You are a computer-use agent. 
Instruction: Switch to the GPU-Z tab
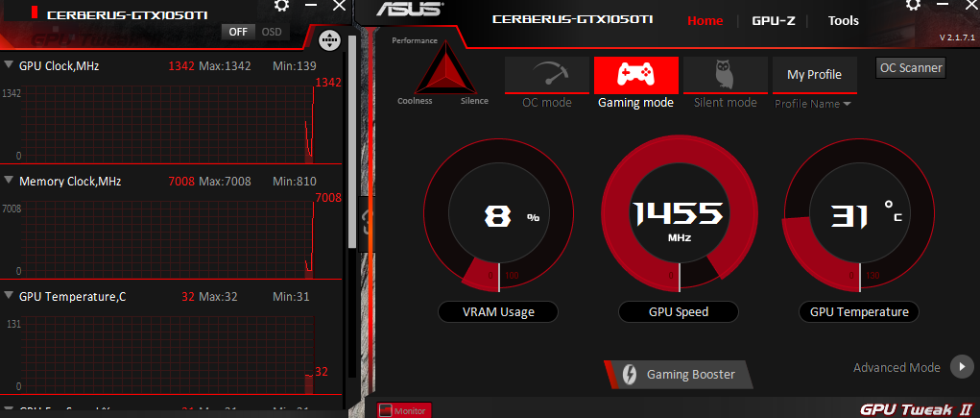[773, 20]
